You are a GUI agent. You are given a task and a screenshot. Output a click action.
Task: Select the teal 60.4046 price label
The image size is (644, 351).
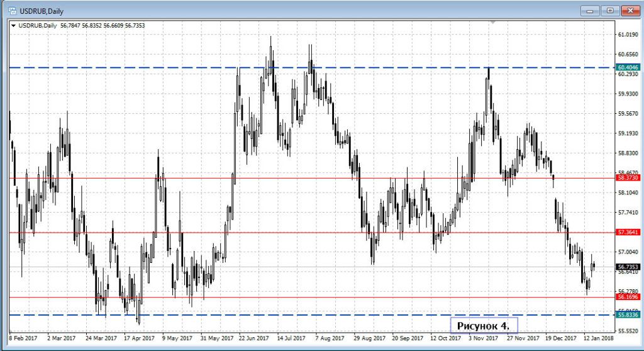[628, 67]
